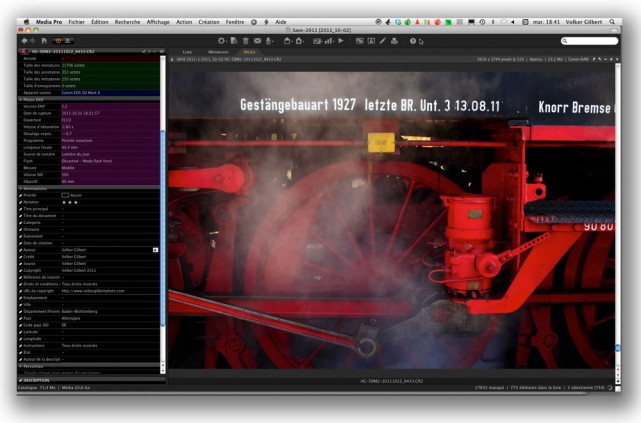Click the pencil icon beside Priorité field

coord(20,195)
